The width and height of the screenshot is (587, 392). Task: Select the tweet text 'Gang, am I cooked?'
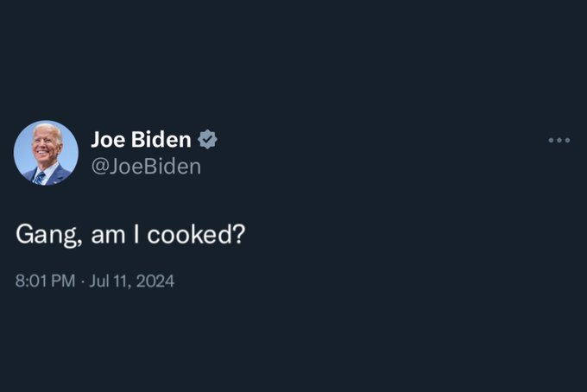pos(130,235)
